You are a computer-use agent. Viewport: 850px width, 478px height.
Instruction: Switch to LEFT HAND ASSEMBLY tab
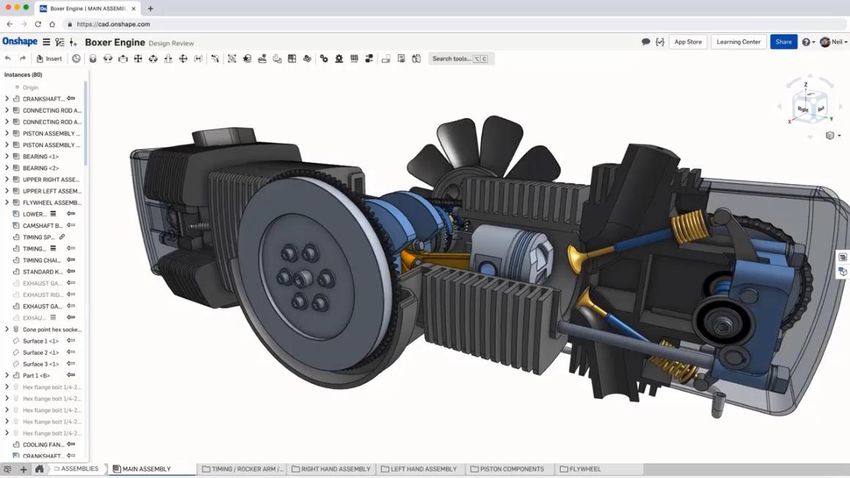[419, 469]
